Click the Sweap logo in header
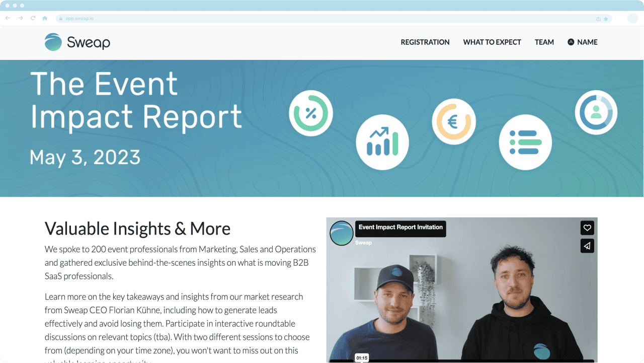The height and width of the screenshot is (363, 644). [x=77, y=42]
